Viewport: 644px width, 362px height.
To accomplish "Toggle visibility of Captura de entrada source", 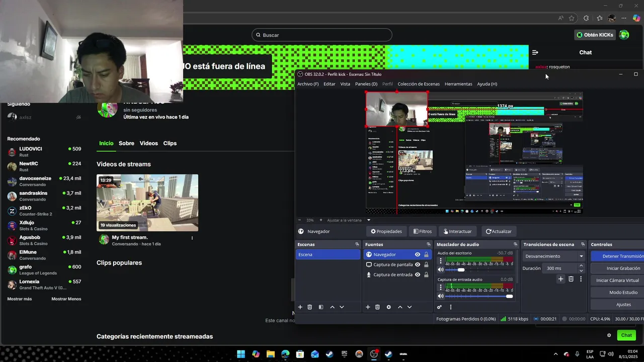I will point(418,275).
